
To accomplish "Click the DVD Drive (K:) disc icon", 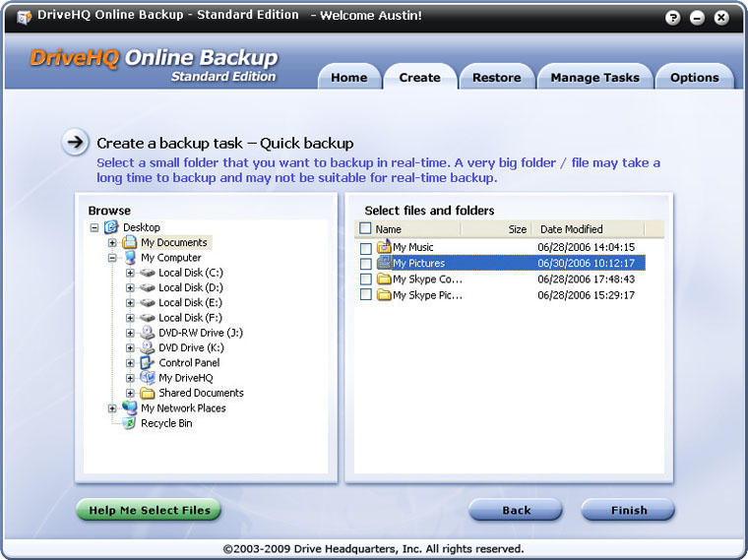I will pyautogui.click(x=148, y=347).
